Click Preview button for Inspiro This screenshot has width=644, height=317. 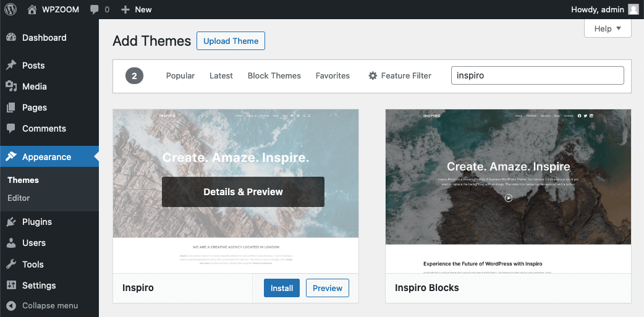pos(328,288)
